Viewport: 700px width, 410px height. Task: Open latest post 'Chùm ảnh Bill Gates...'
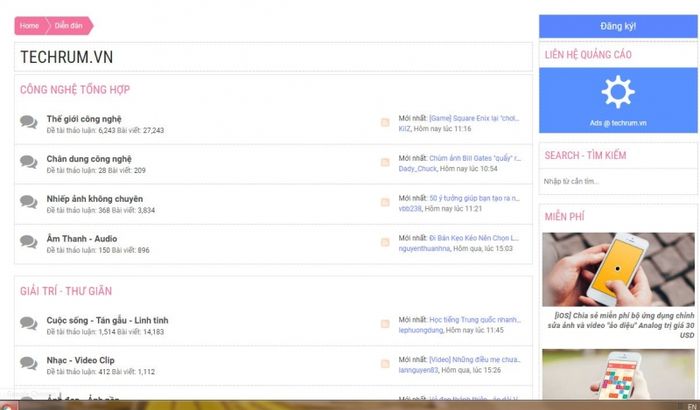475,158
